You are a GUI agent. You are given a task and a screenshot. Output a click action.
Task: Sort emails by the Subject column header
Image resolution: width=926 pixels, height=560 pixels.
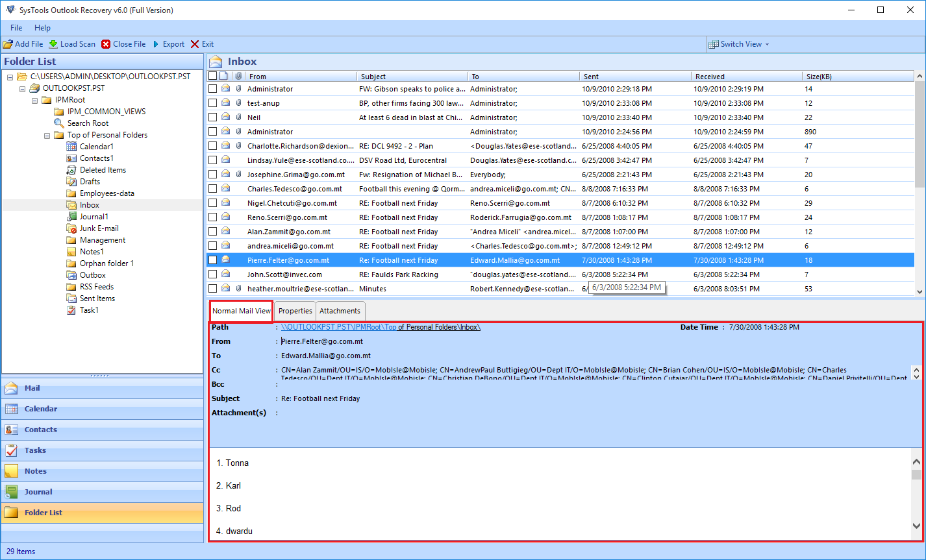click(x=412, y=77)
